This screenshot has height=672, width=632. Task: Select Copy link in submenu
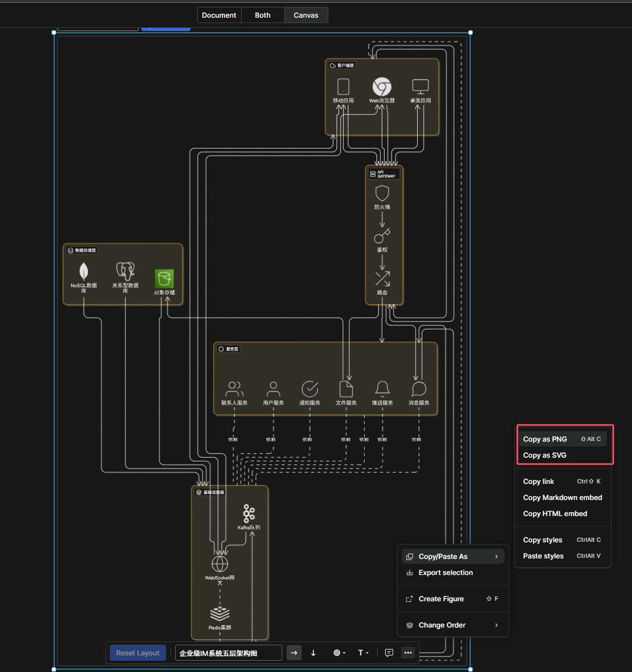562,481
